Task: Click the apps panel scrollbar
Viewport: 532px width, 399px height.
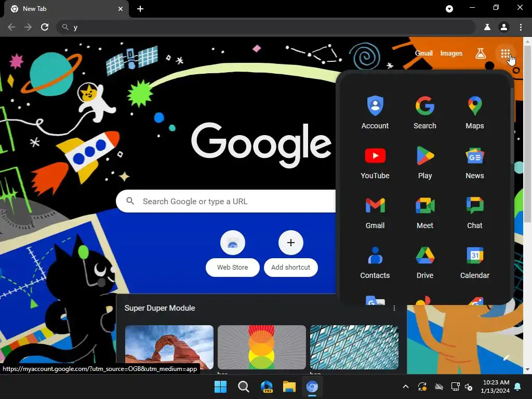Action: (x=512, y=127)
